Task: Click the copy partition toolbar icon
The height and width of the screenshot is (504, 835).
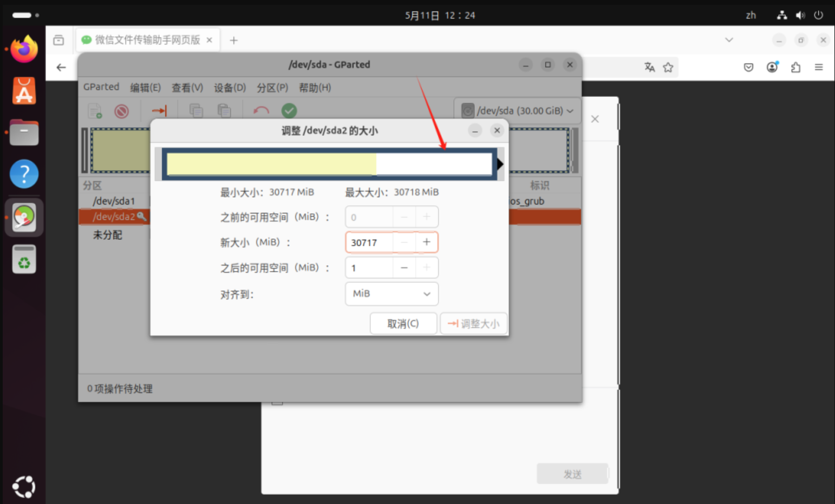Action: point(196,111)
